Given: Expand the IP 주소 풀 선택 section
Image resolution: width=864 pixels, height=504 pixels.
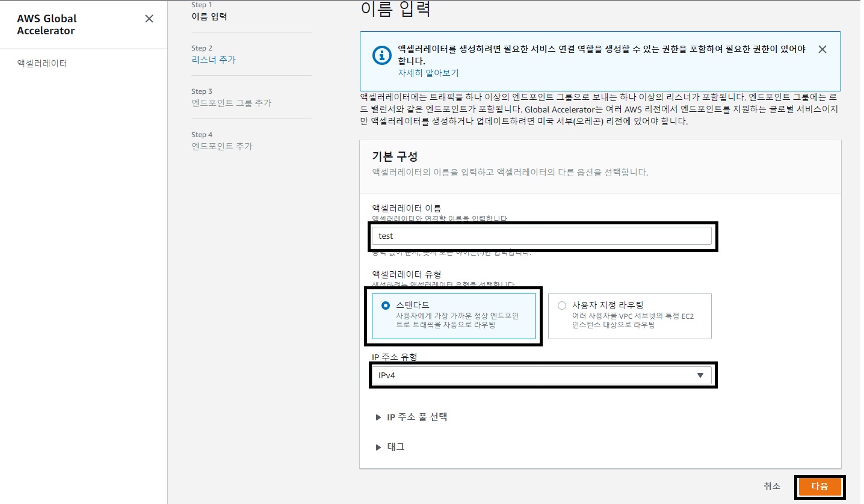Looking at the screenshot, I should pyautogui.click(x=411, y=417).
